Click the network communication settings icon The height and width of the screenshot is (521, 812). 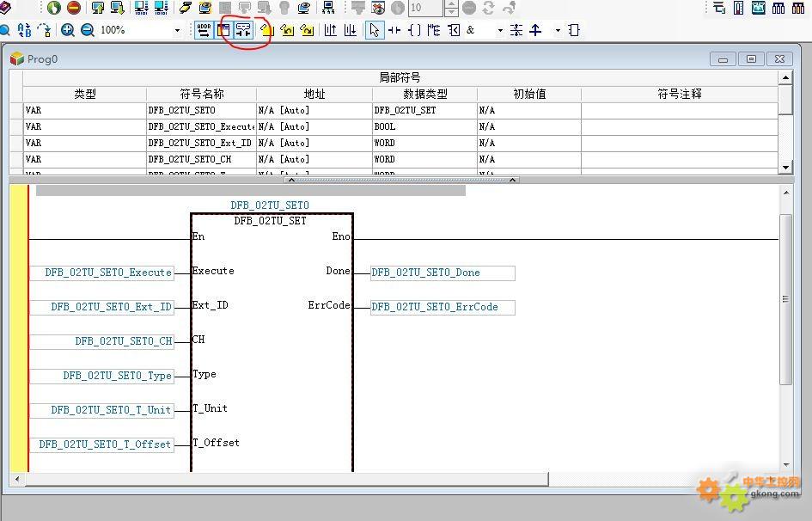pyautogui.click(x=328, y=8)
